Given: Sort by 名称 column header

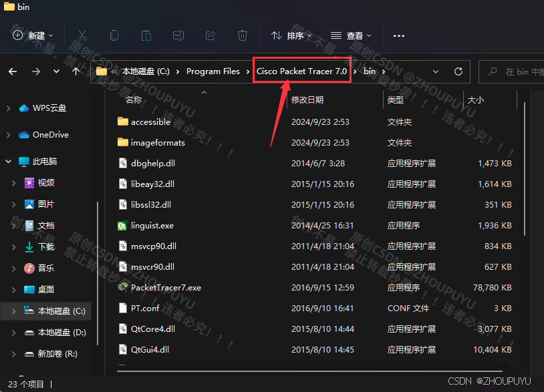Looking at the screenshot, I should click(x=134, y=100).
